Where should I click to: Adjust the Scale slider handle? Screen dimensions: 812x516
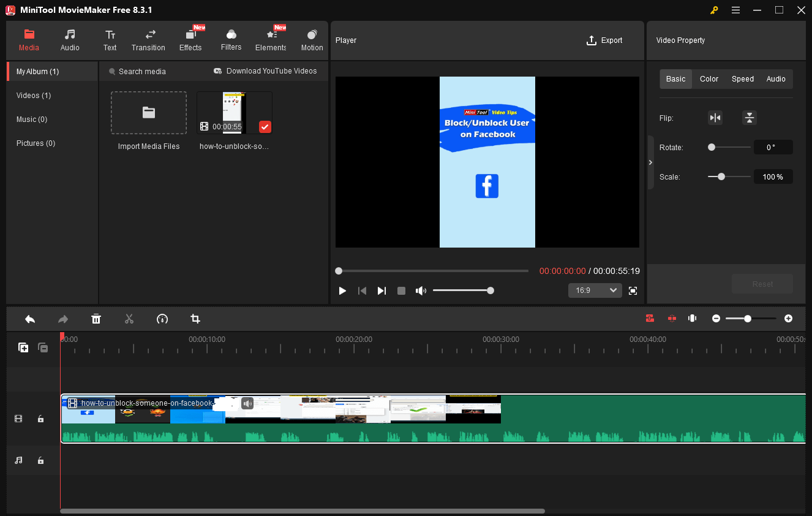pyautogui.click(x=721, y=176)
